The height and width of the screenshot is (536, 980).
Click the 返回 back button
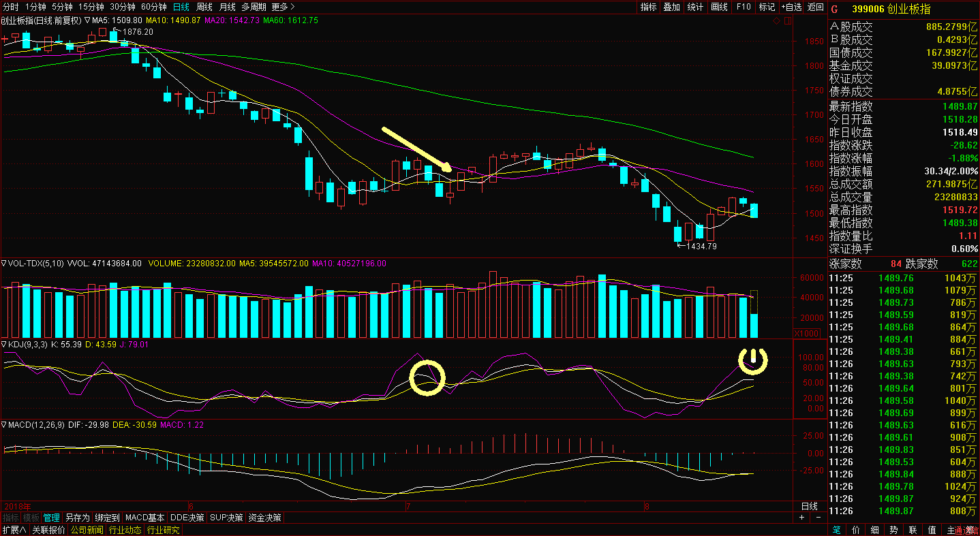coord(815,7)
